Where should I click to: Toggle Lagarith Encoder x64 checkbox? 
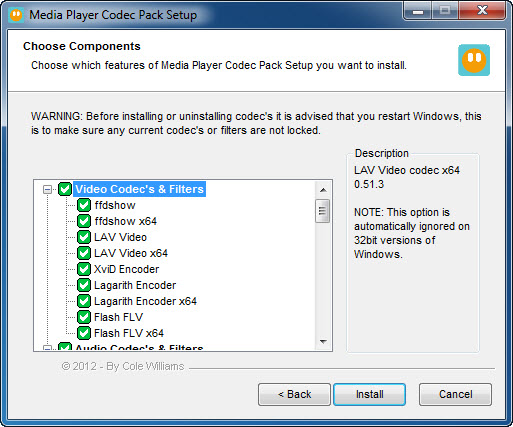[x=84, y=301]
